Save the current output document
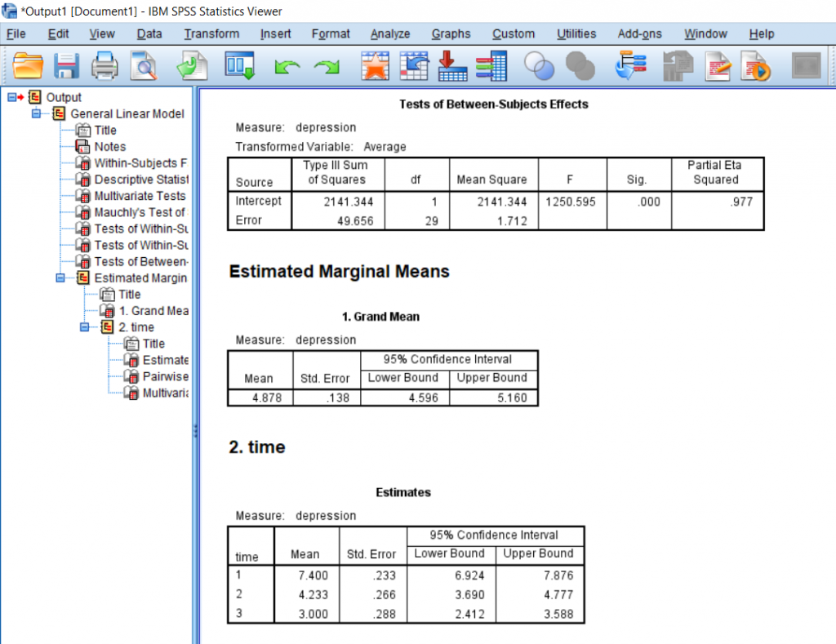 (65, 66)
